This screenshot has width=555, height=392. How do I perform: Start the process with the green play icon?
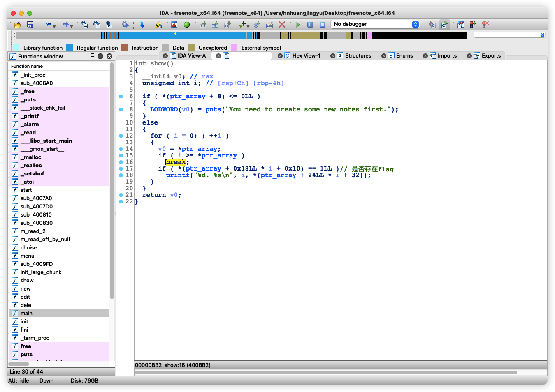[298, 25]
